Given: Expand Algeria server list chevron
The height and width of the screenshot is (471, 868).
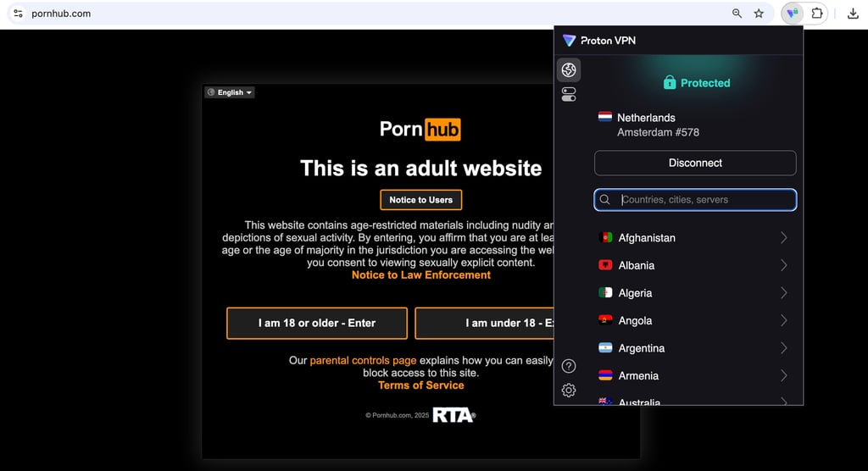Looking at the screenshot, I should (784, 293).
